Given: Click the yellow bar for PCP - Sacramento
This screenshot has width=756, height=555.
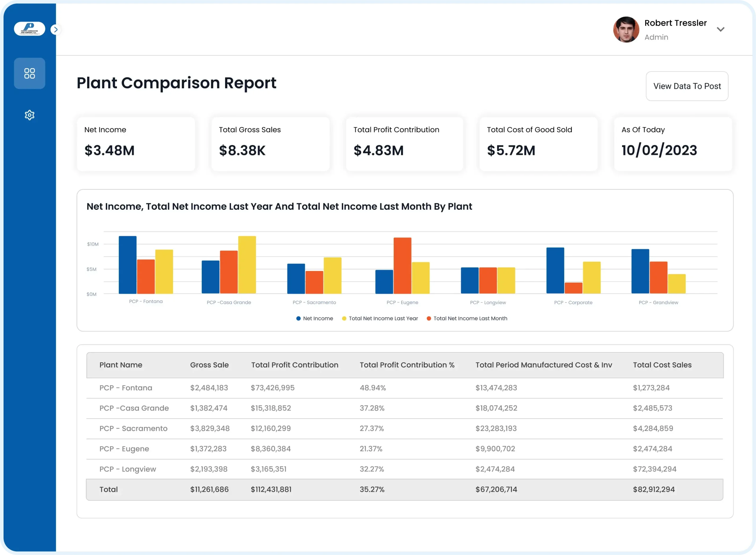Looking at the screenshot, I should [333, 276].
